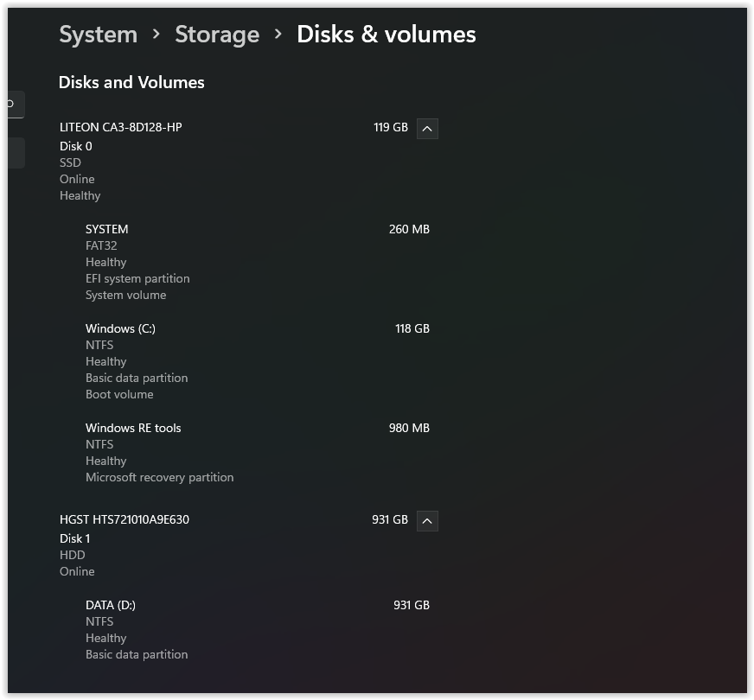Viewport: 754px width, 700px height.
Task: Click the Disks and Volumes heading
Action: click(x=131, y=82)
